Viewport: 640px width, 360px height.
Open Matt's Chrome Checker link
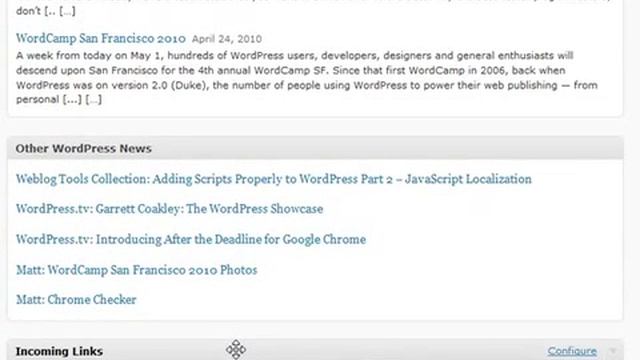point(76,300)
